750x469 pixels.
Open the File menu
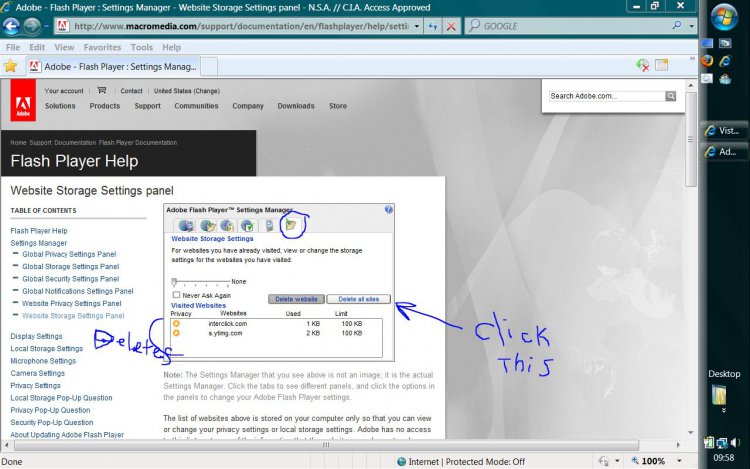(13, 47)
